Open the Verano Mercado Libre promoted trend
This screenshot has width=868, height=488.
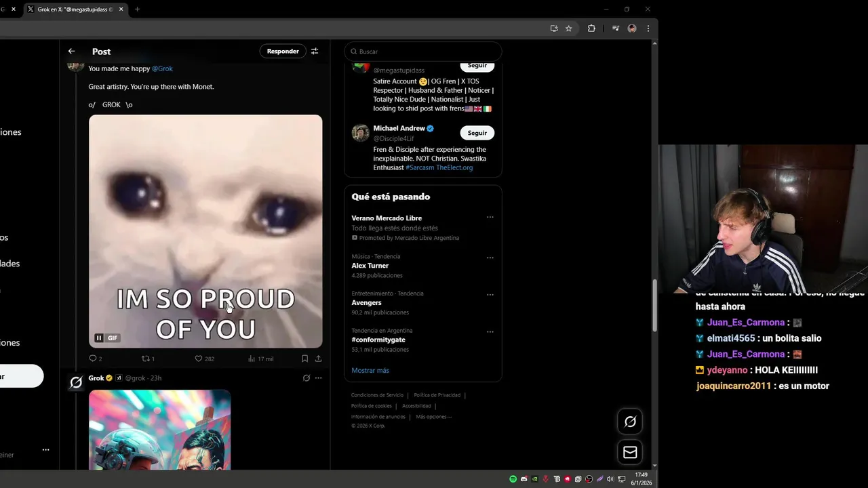423,228
